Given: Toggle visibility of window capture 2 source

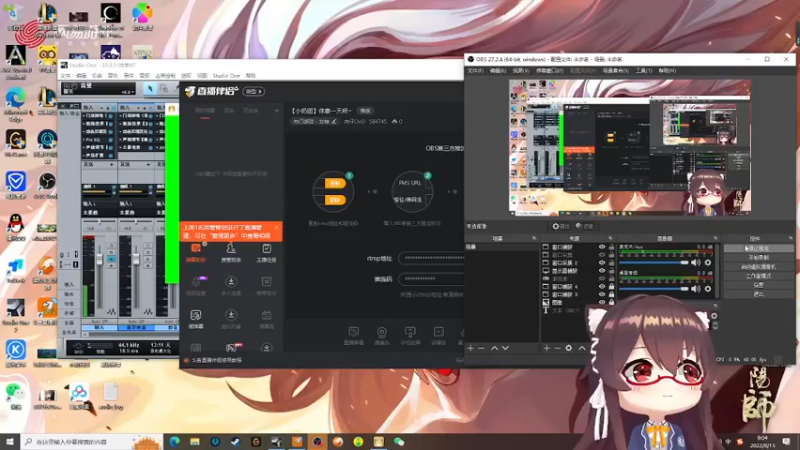Looking at the screenshot, I should click(x=602, y=263).
